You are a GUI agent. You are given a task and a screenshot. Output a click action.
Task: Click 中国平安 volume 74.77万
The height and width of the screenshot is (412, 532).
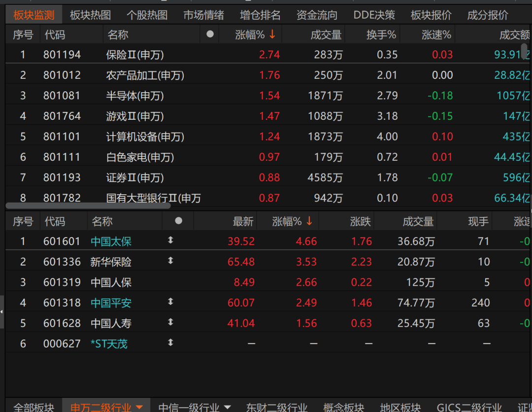(416, 303)
